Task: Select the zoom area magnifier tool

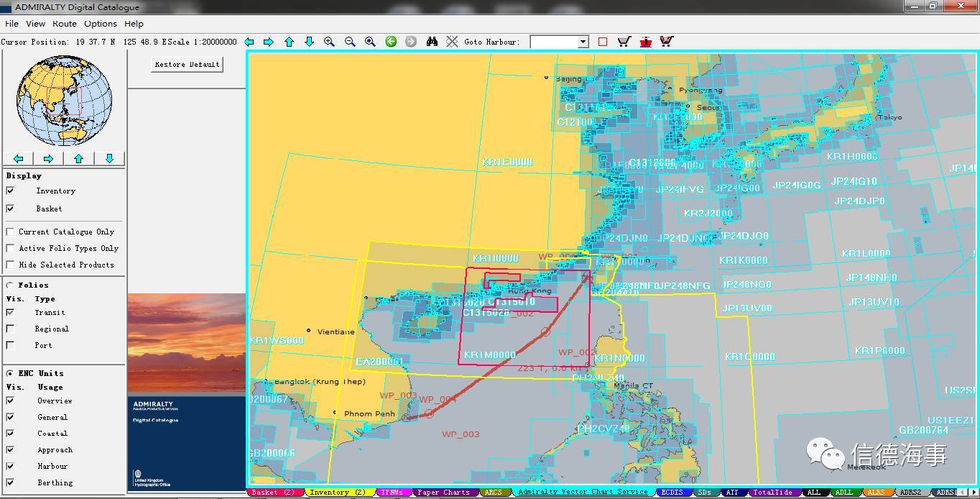Action: pyautogui.click(x=370, y=42)
